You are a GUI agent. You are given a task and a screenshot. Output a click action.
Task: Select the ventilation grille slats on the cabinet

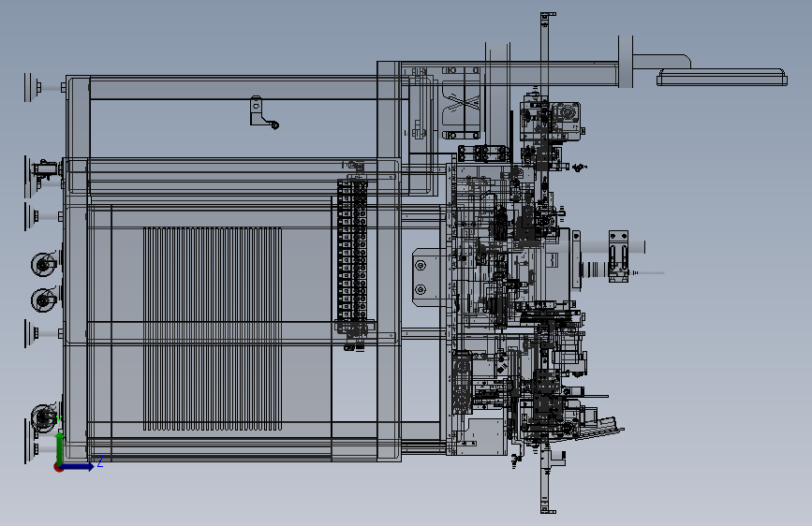213,329
